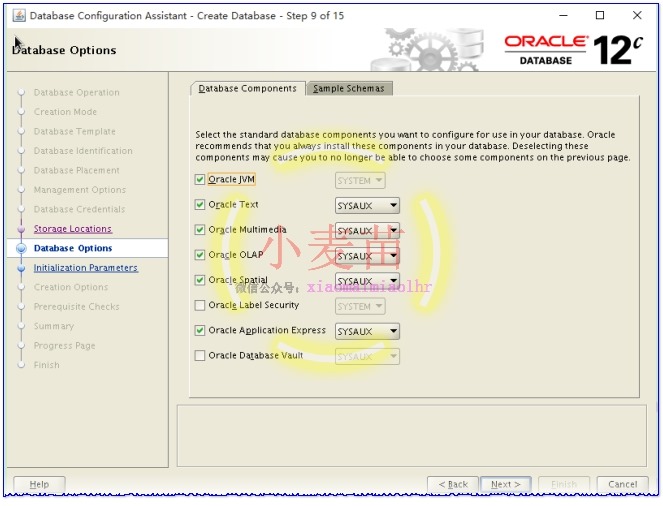Open Oracle Spatial tablespace dropdown
This screenshot has width=663, height=506.
point(367,281)
